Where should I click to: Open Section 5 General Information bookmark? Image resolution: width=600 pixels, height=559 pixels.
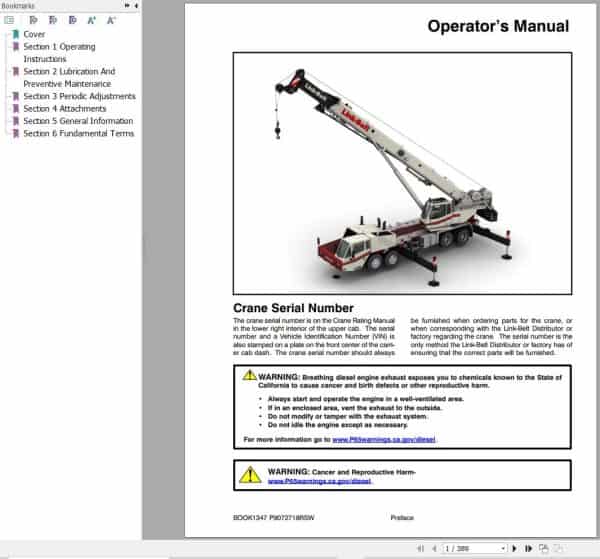click(78, 121)
